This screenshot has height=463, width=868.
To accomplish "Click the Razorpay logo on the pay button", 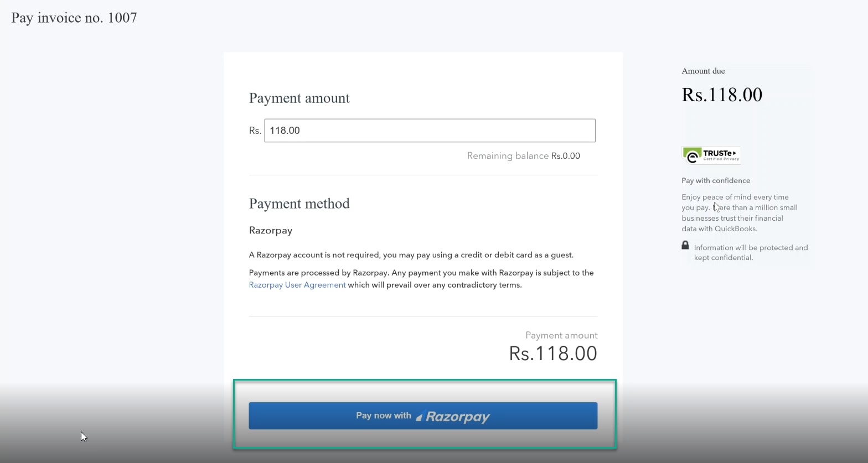I will [454, 417].
